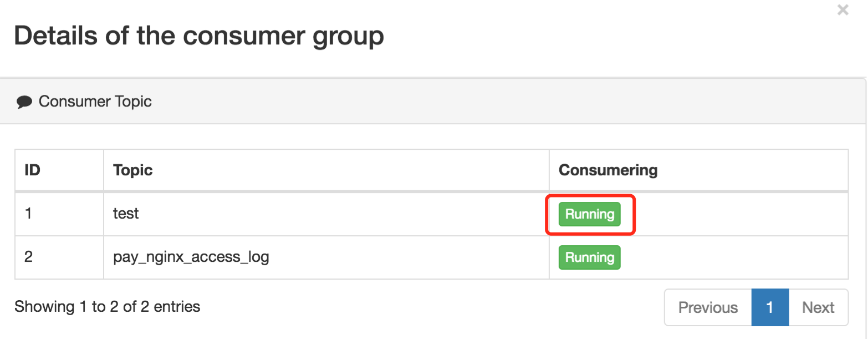Sort by the Topic column header
This screenshot has height=339, width=868.
tap(326, 170)
